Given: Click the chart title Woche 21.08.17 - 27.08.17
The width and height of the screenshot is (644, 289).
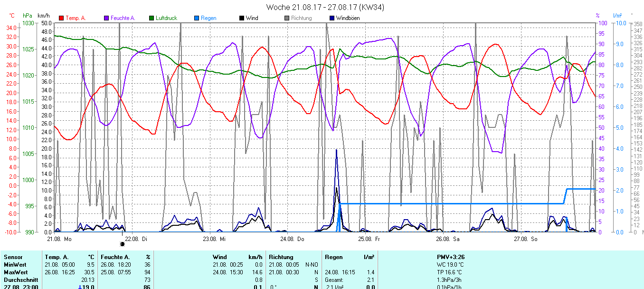Looking at the screenshot, I should (x=325, y=7).
